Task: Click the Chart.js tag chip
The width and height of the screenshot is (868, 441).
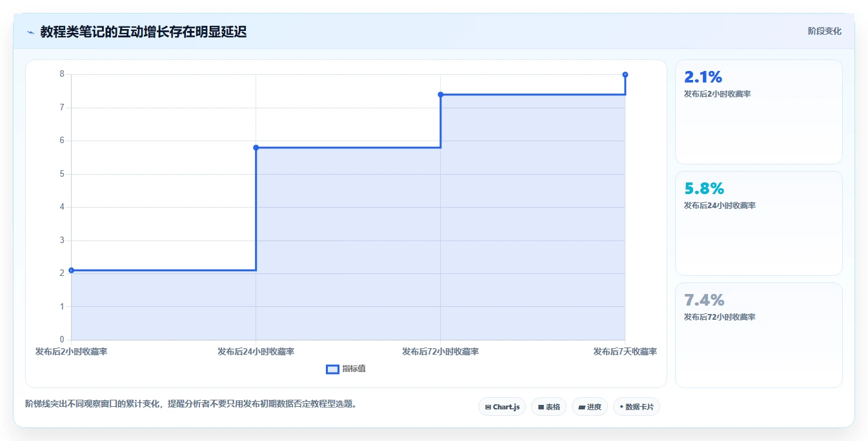Action: 502,407
